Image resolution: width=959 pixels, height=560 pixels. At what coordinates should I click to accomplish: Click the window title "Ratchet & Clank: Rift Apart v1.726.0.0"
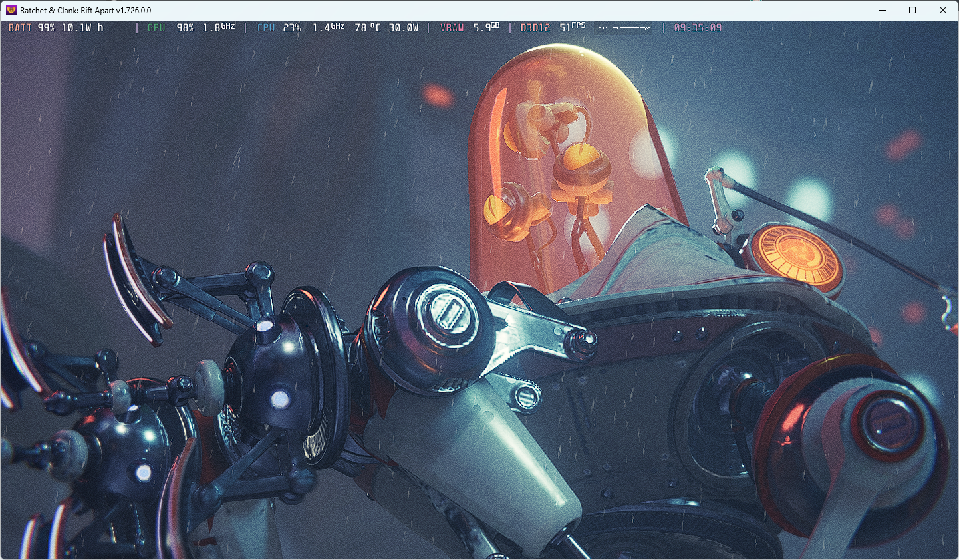[86, 10]
